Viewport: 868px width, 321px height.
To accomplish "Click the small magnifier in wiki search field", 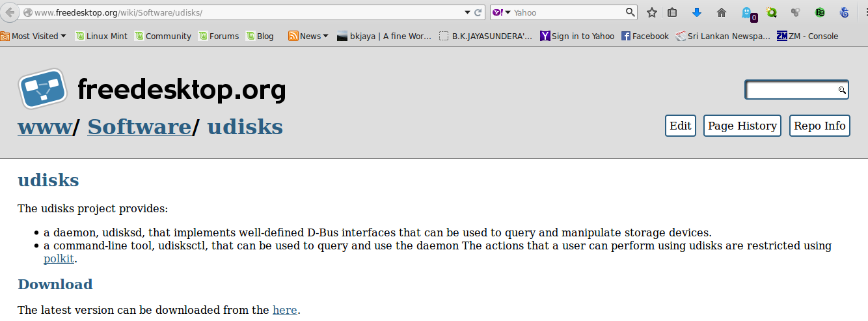I will [x=842, y=90].
